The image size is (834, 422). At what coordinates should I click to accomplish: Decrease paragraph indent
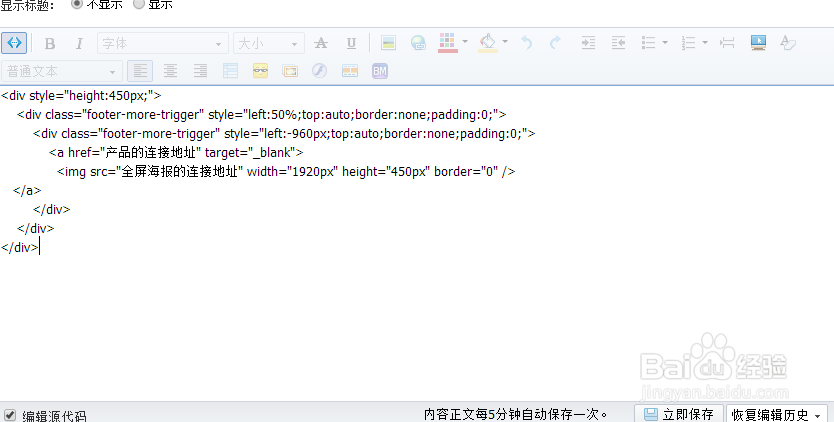tap(618, 43)
